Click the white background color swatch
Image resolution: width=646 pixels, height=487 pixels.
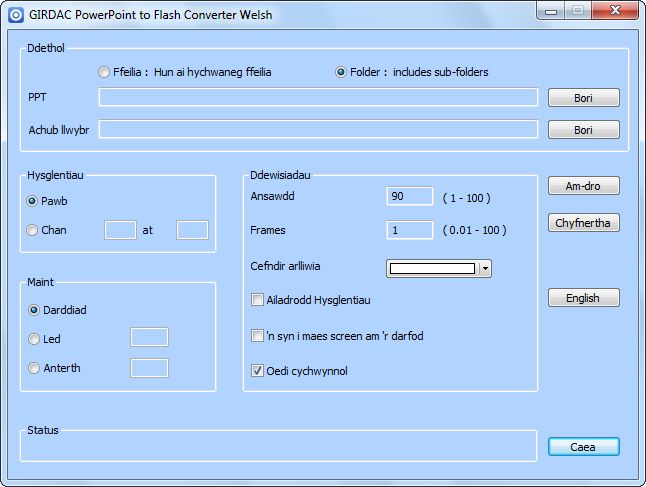point(432,269)
